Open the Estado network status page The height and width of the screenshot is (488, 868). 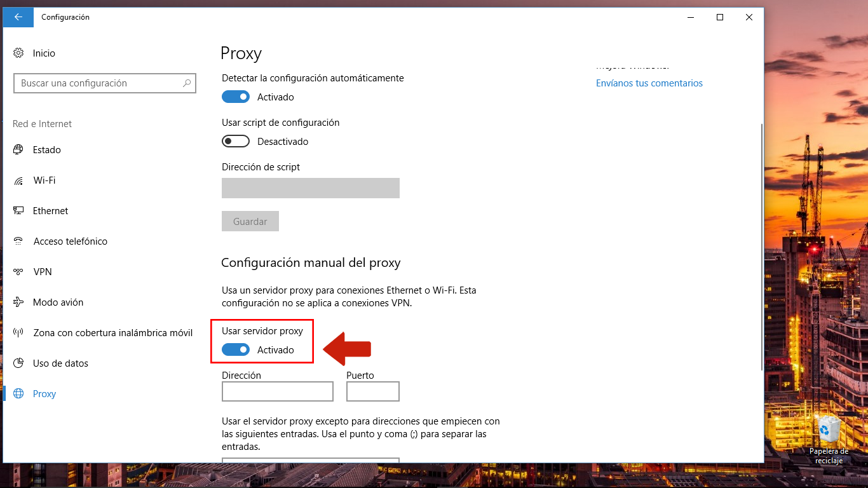click(46, 149)
